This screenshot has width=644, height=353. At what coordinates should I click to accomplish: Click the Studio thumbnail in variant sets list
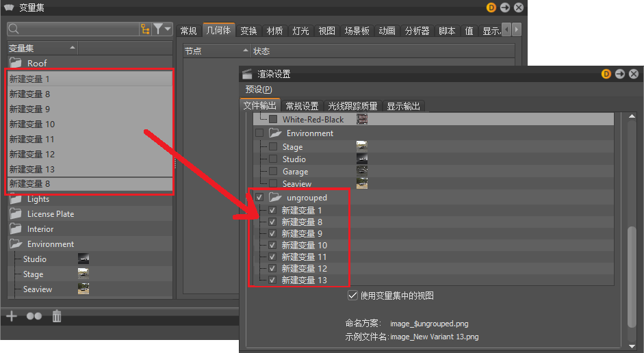pos(83,259)
